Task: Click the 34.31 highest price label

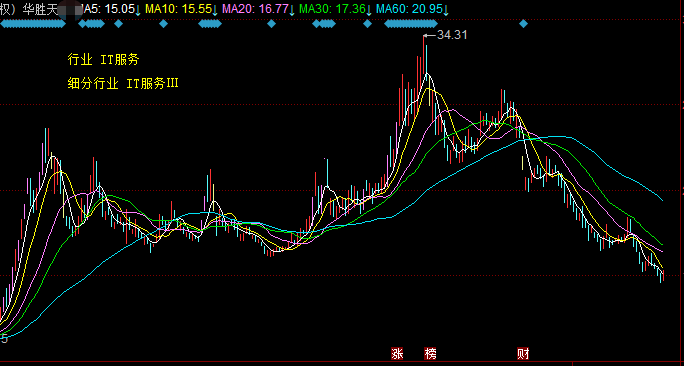Action: pyautogui.click(x=452, y=35)
